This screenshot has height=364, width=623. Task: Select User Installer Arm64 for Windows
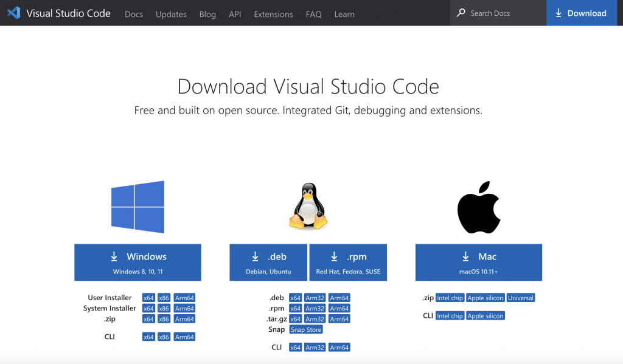pyautogui.click(x=184, y=298)
